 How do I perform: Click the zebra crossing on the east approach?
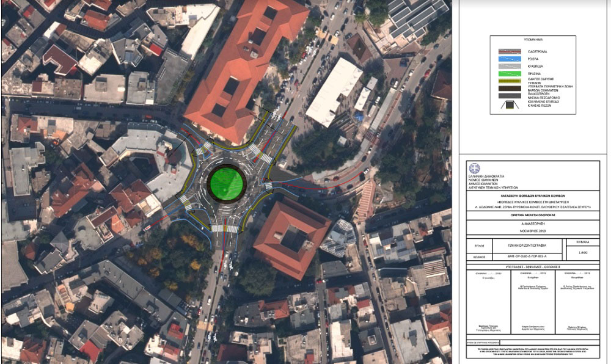268,186
